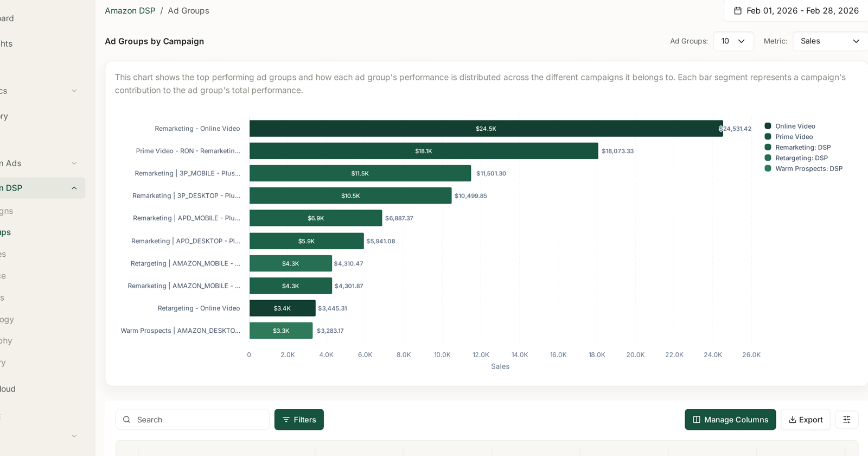This screenshot has width=868, height=456.
Task: Click 'Ad Groups by Campaign' heading
Action: click(155, 41)
